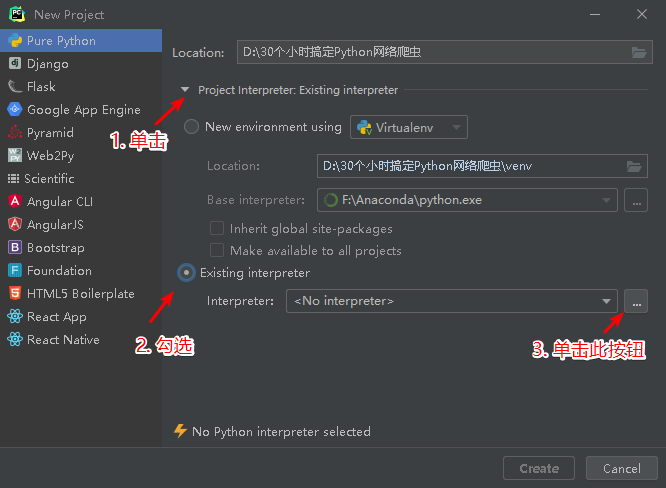
Task: Click the Cancel button
Action: pos(621,468)
